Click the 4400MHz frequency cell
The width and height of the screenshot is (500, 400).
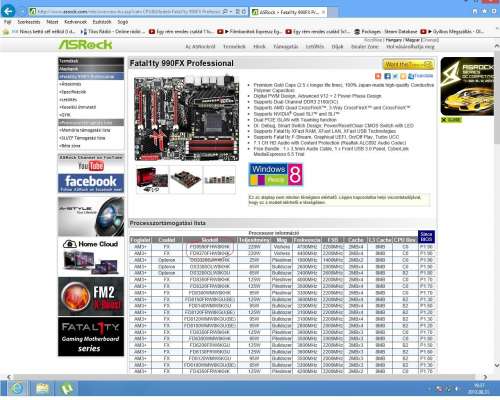click(x=307, y=253)
